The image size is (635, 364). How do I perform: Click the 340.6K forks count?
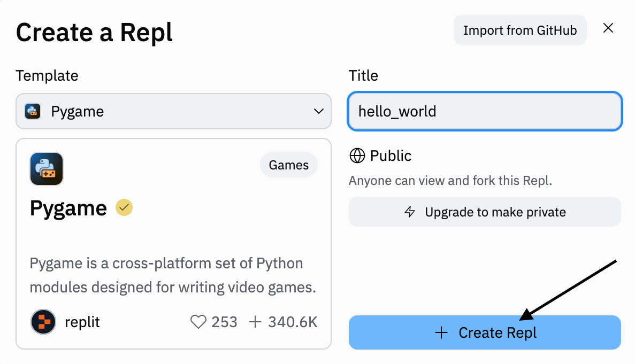(293, 322)
